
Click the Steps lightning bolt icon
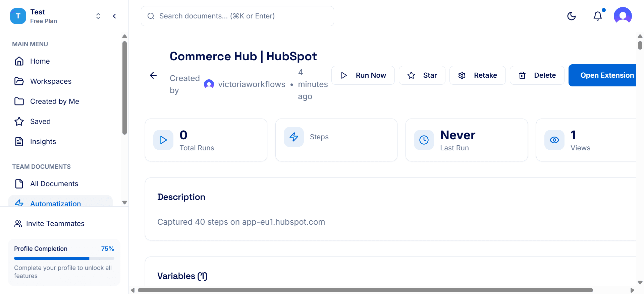click(294, 137)
